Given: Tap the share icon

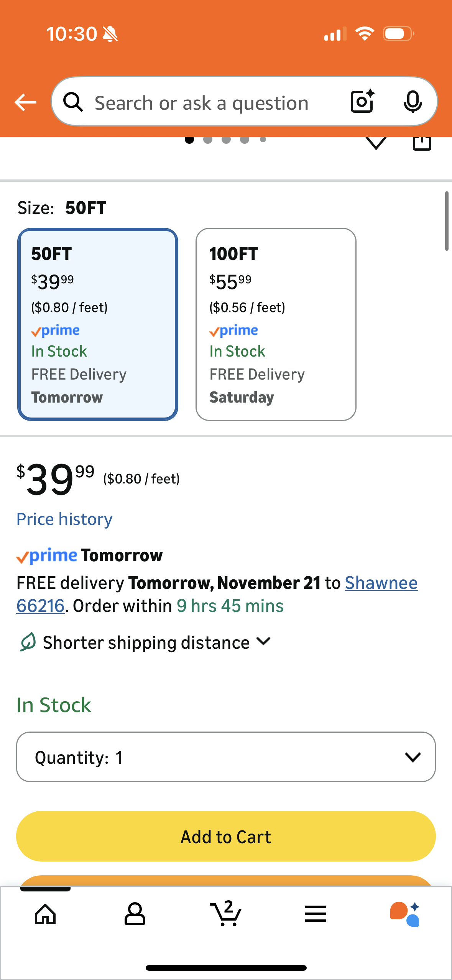Looking at the screenshot, I should click(422, 143).
